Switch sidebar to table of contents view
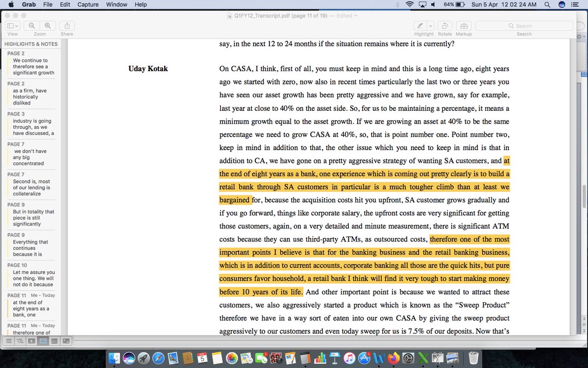This screenshot has width=588, height=368. click(20, 341)
